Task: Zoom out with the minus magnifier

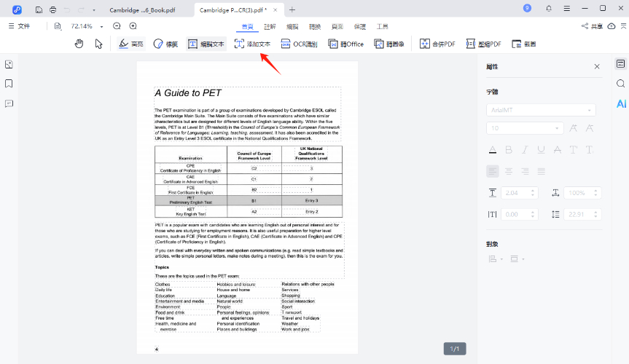Action: (x=117, y=26)
